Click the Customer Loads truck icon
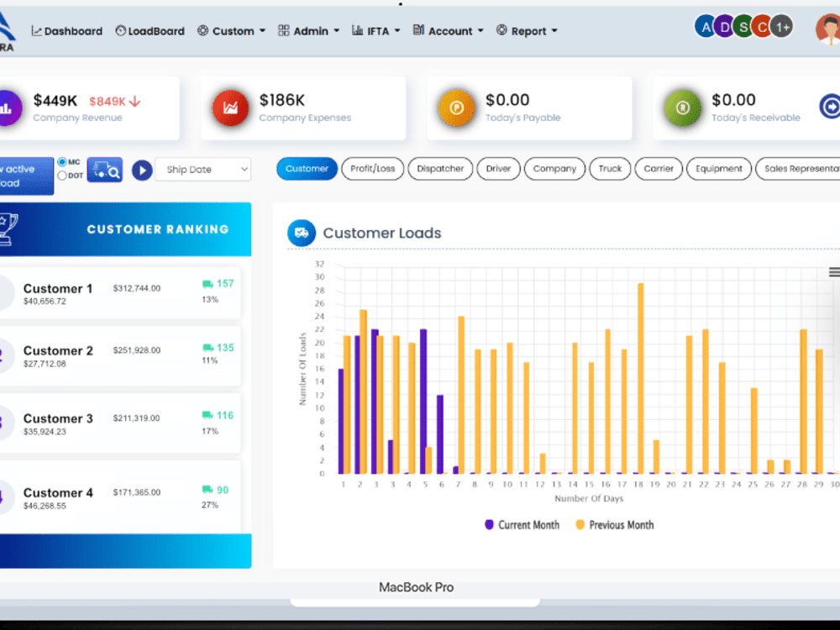The image size is (840, 630). (x=302, y=233)
